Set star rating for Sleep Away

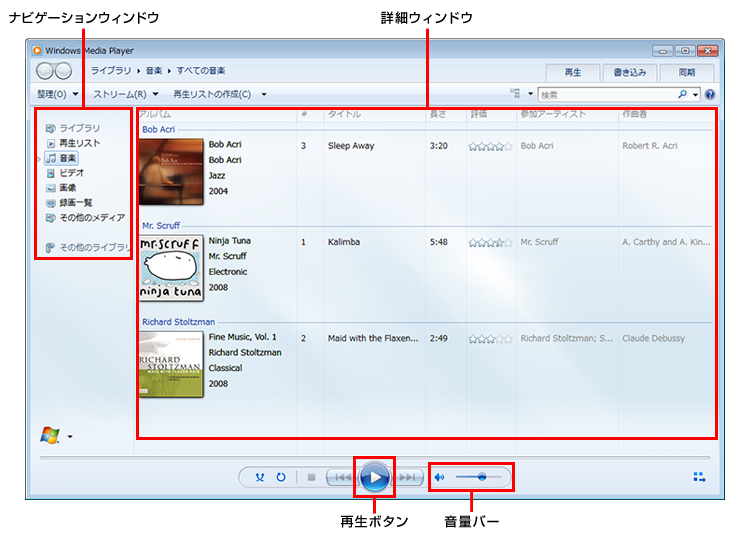click(490, 146)
